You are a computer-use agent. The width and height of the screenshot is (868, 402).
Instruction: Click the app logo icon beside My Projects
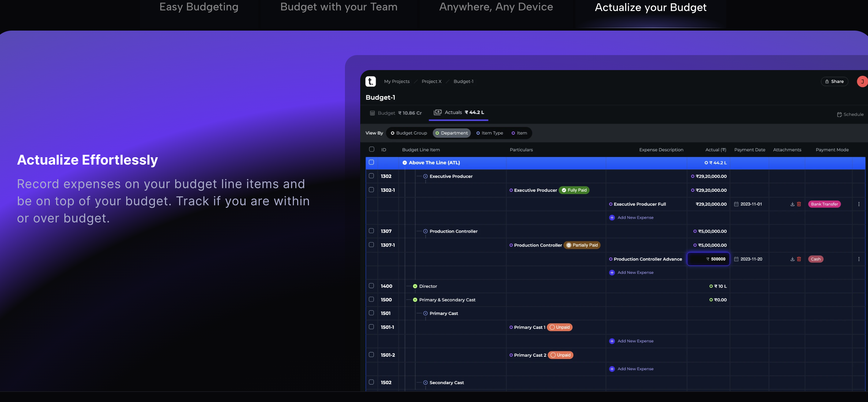(370, 81)
